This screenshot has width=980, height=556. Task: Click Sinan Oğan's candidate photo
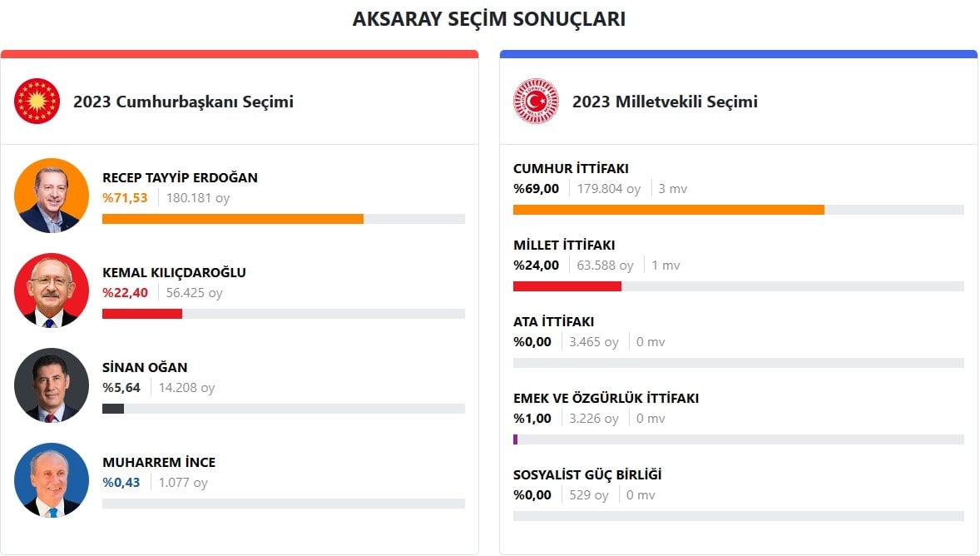(52, 385)
